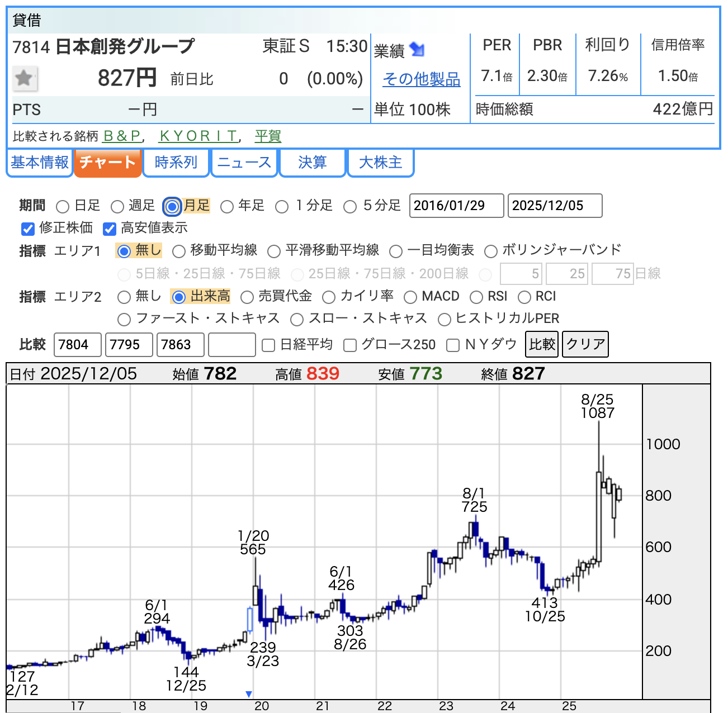Click the start date field 2016/01/29
This screenshot has width=728, height=713.
456,206
